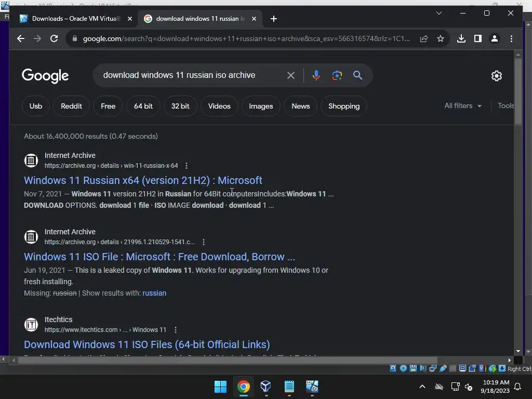
Task: Switch to Shopping results
Action: (344, 106)
